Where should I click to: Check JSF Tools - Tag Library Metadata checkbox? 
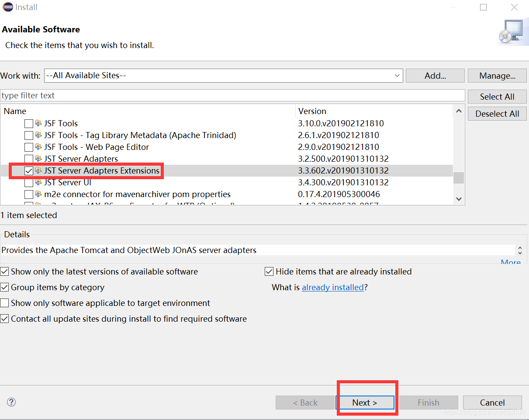pyautogui.click(x=28, y=135)
